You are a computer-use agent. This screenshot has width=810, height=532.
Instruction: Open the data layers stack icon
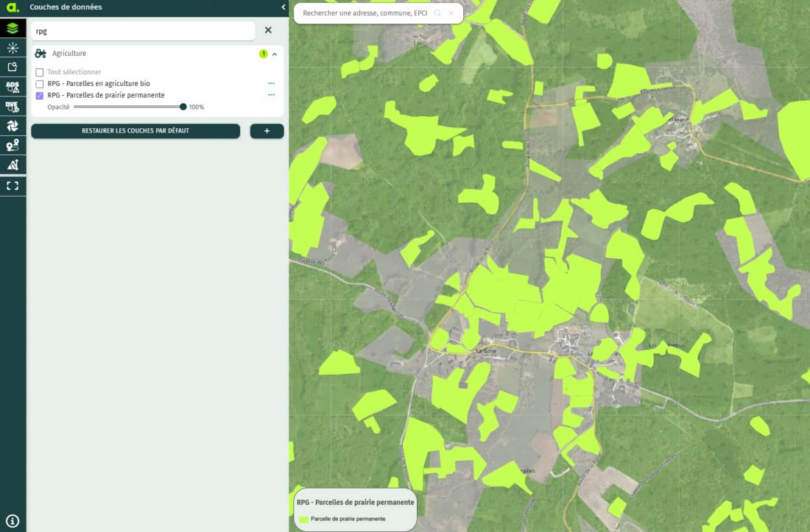(13, 29)
